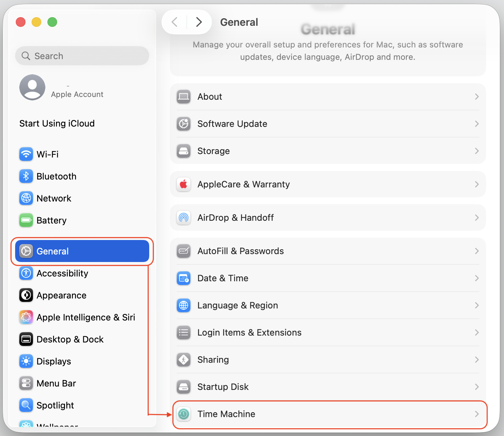Click the AirDrop & Handoff icon

(184, 218)
